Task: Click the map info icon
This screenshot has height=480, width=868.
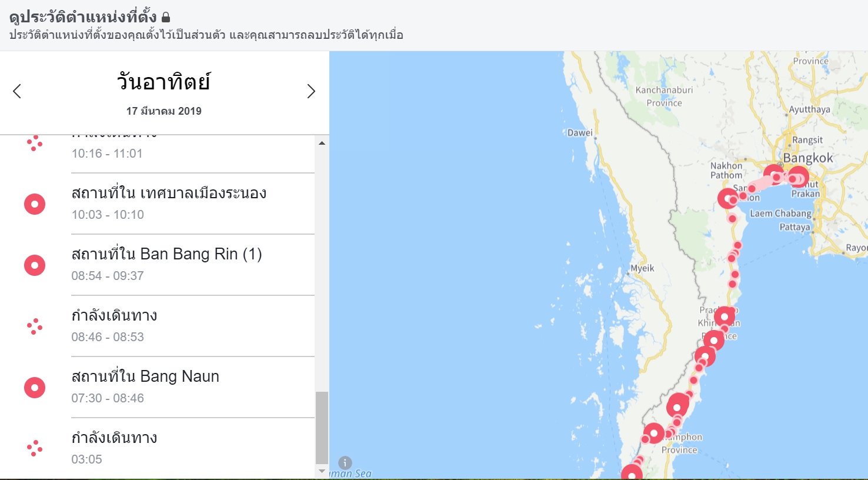Action: pyautogui.click(x=345, y=463)
